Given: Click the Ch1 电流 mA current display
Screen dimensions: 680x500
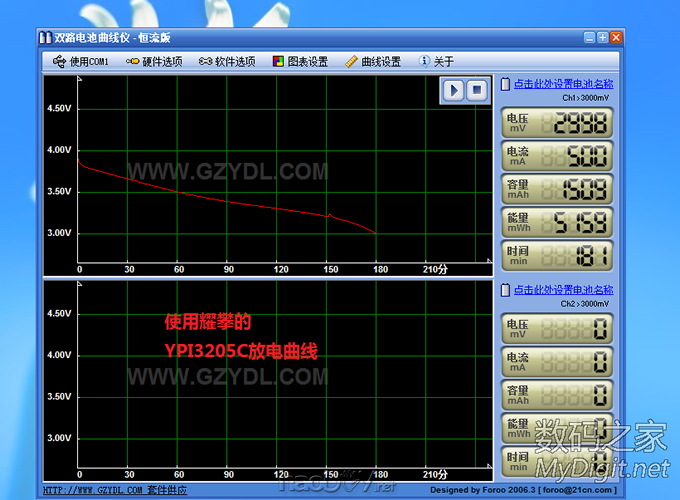Looking at the screenshot, I should coord(557,155).
